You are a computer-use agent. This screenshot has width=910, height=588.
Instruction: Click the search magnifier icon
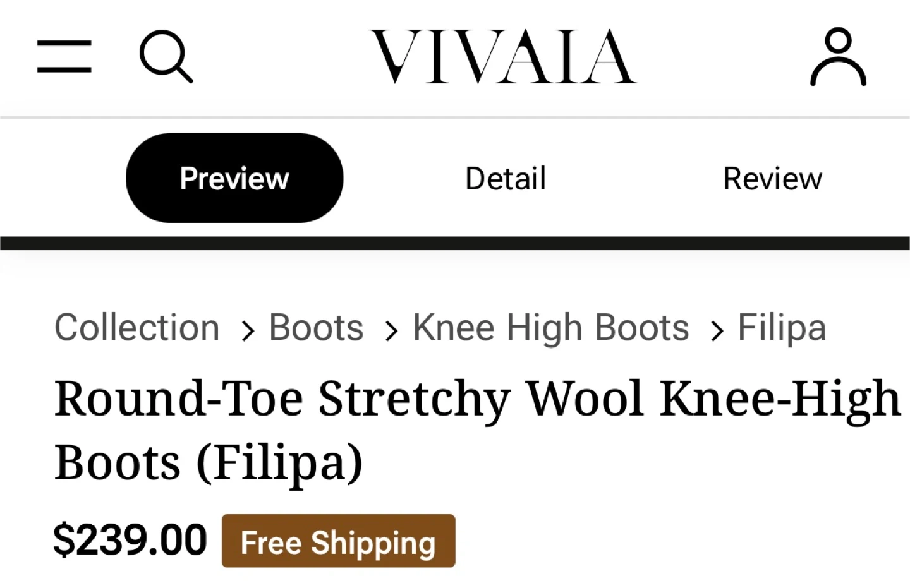pyautogui.click(x=166, y=56)
